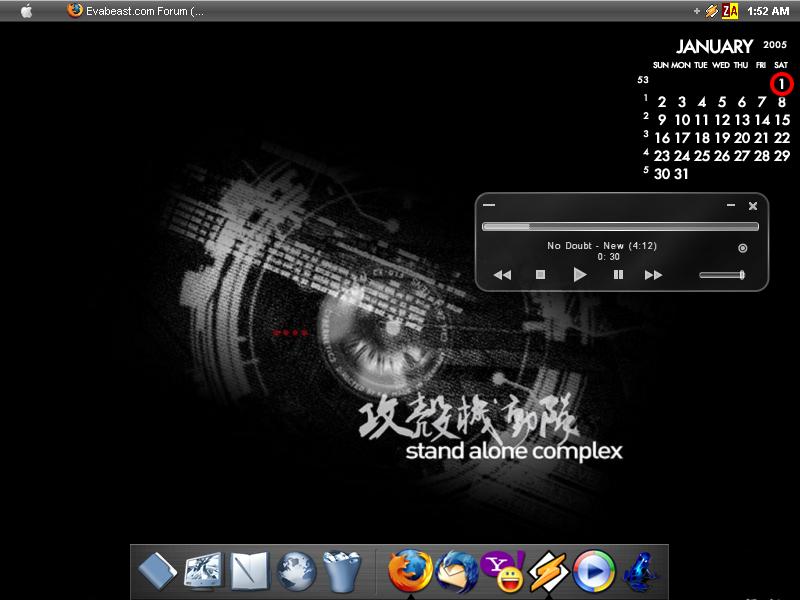800x600 pixels.
Task: Open the My Computer monitor dock icon
Action: click(x=203, y=570)
